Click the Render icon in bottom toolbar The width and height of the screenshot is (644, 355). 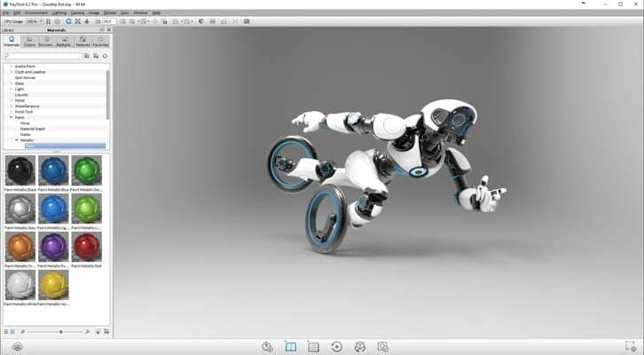383,346
